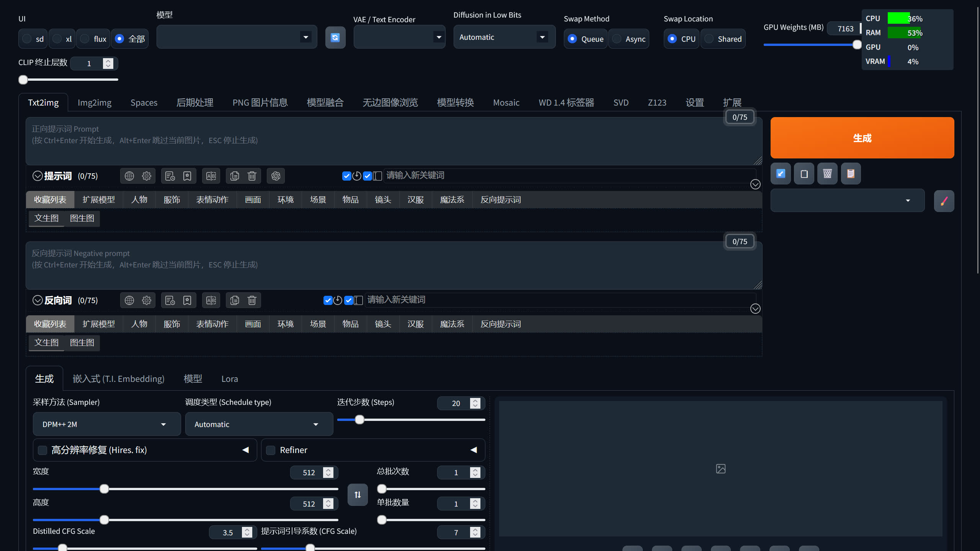
Task: Open the styles dropdown beside paintbrush icon
Action: 848,200
